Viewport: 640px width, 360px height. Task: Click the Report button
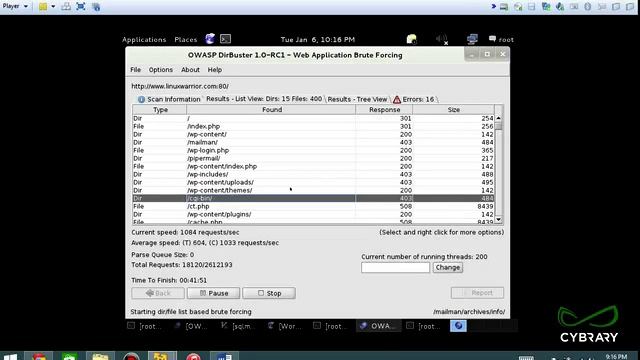(477, 293)
